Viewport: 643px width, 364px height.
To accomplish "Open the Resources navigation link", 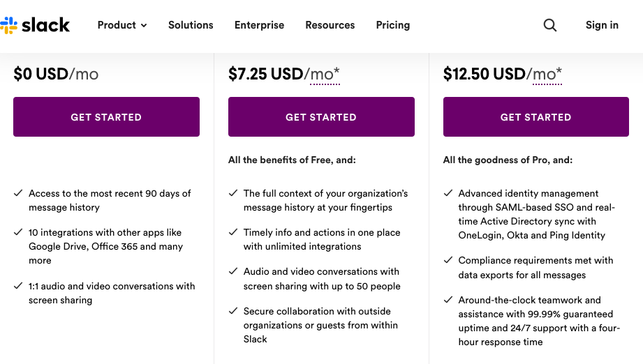I will (x=330, y=25).
